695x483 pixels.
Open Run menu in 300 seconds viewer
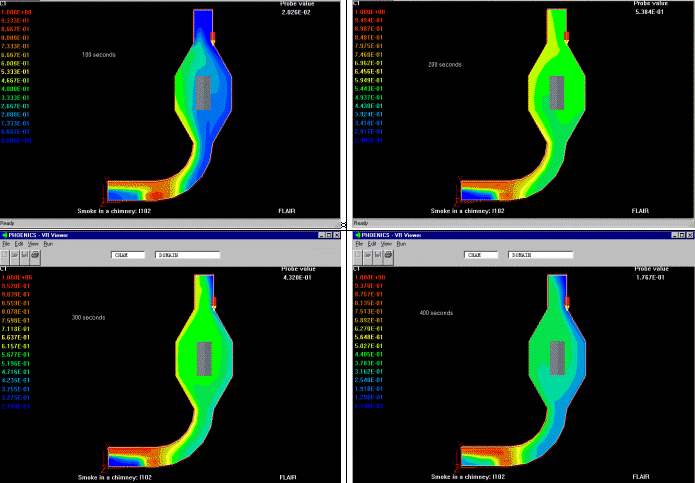(47, 243)
